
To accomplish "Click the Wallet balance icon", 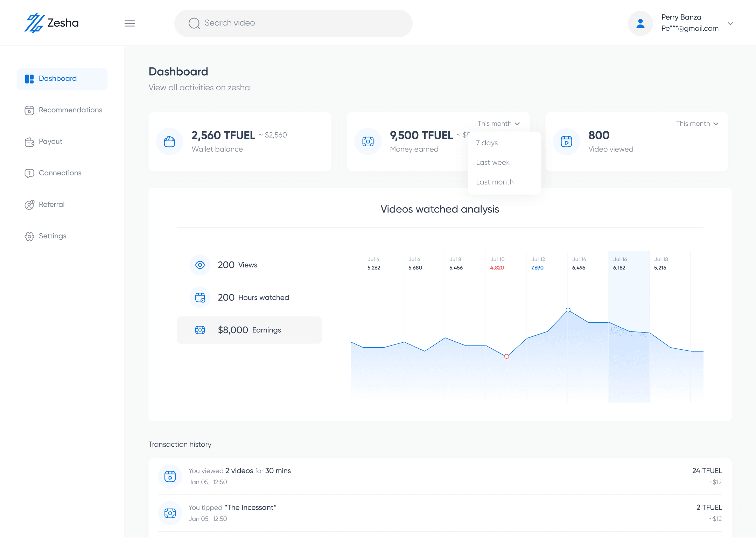I will 169,141.
